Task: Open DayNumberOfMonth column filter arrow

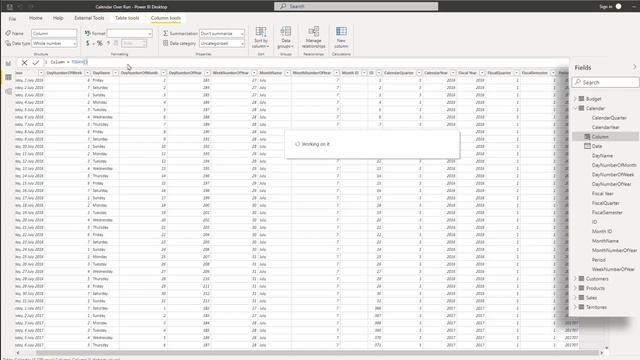Action: coord(163,73)
